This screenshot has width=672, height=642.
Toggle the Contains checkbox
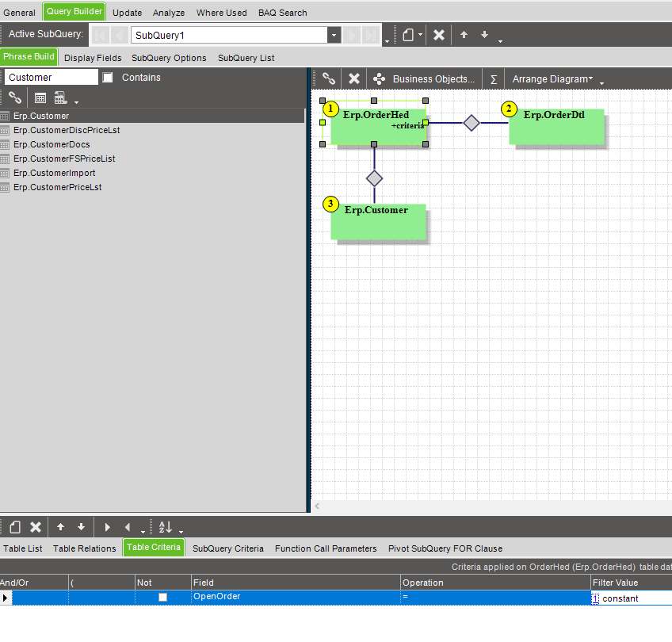tap(108, 78)
